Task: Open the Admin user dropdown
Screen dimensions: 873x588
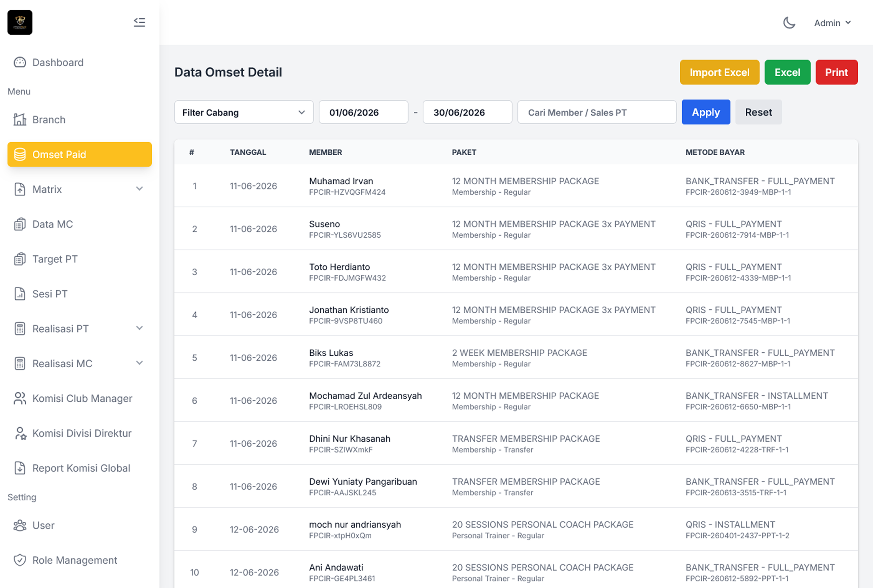Action: click(832, 23)
